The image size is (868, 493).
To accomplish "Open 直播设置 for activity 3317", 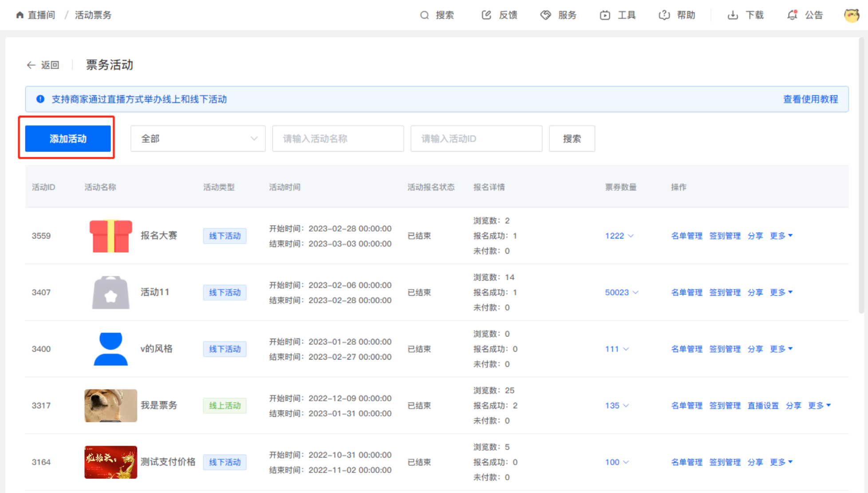I will [763, 406].
